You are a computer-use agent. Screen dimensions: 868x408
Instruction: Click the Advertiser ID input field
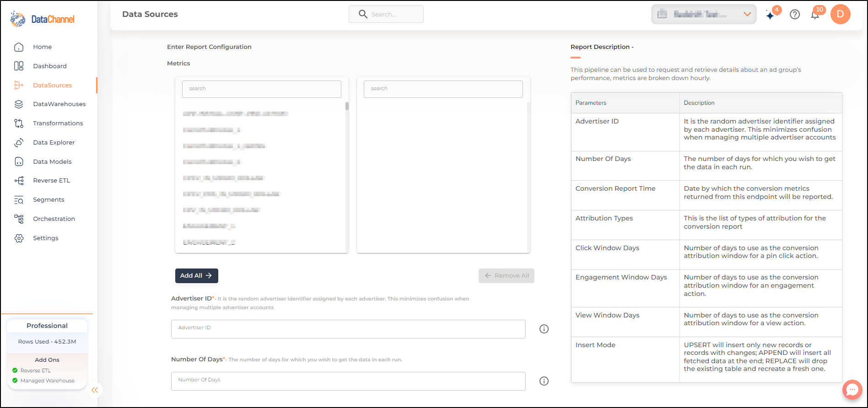[x=348, y=329]
